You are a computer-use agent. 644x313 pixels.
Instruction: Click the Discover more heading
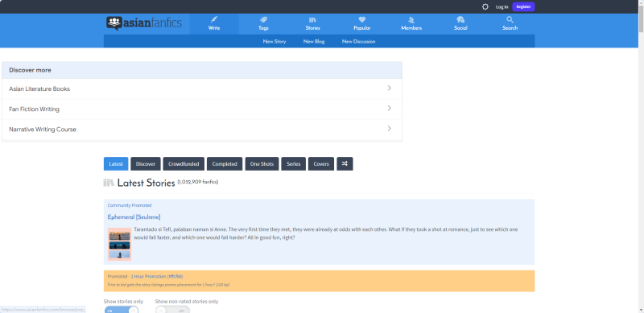[x=30, y=70]
